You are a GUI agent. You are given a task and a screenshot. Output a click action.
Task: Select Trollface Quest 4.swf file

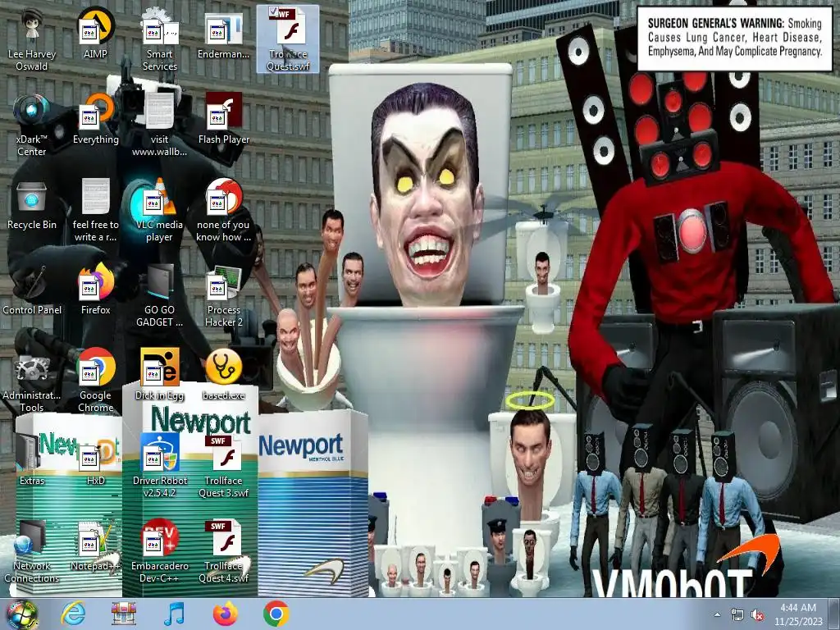[x=223, y=551]
